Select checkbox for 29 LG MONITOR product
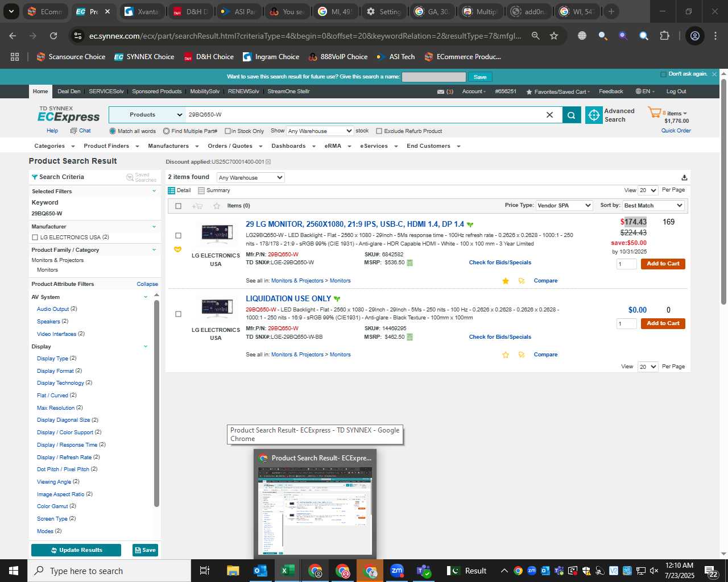Viewport: 728px width, 582px height. (x=178, y=235)
